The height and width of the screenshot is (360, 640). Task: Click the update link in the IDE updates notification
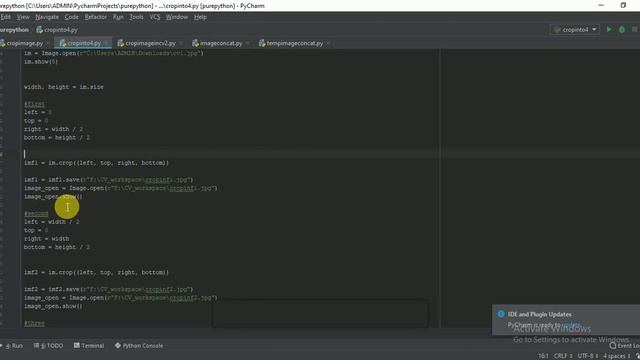571,325
